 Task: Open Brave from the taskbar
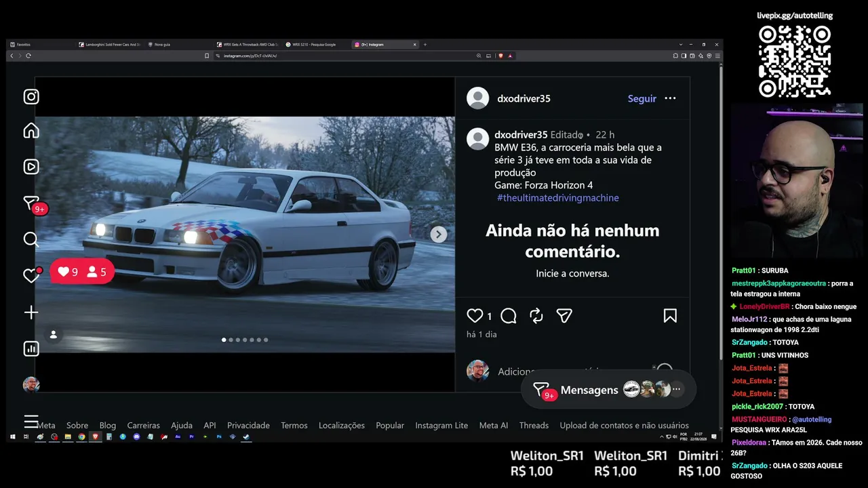pyautogui.click(x=95, y=437)
